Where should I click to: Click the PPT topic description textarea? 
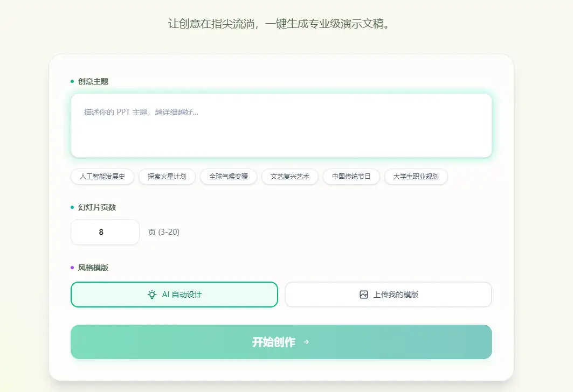pyautogui.click(x=281, y=125)
